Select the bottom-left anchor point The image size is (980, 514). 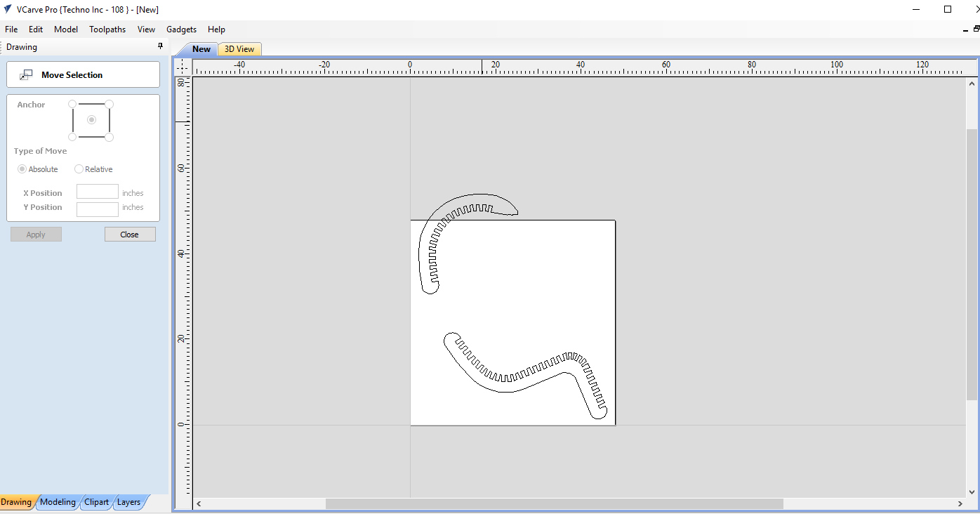click(x=72, y=137)
